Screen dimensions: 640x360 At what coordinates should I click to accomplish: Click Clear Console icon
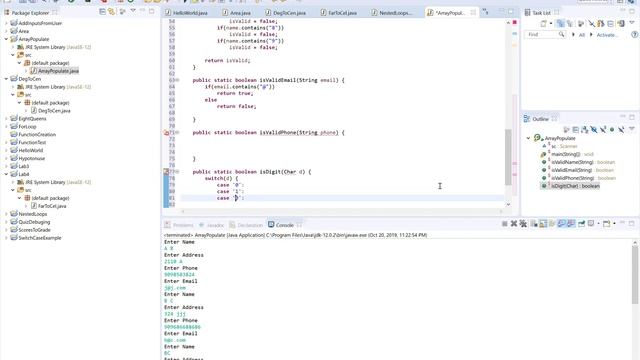pyautogui.click(x=534, y=224)
